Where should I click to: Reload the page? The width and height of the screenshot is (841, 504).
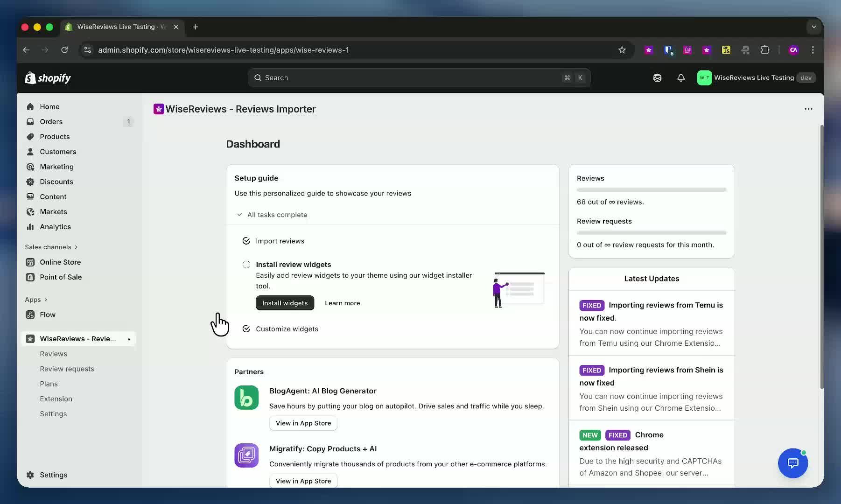[x=64, y=50]
